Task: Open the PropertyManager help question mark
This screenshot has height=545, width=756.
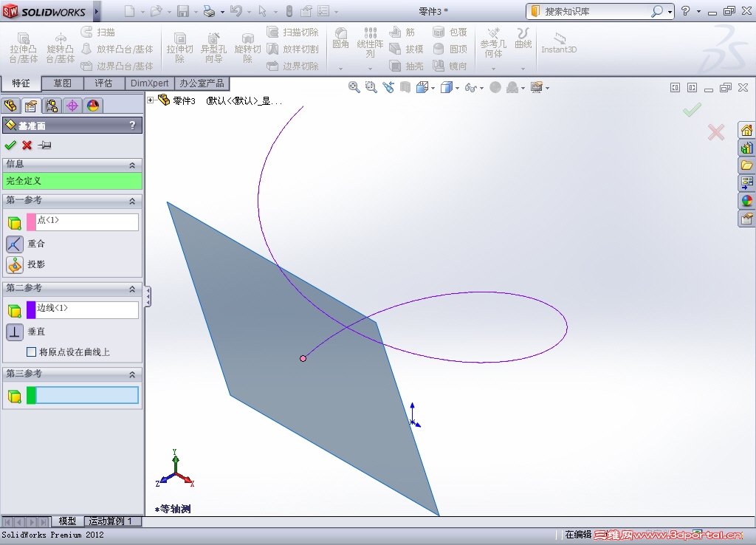Action: [x=133, y=126]
